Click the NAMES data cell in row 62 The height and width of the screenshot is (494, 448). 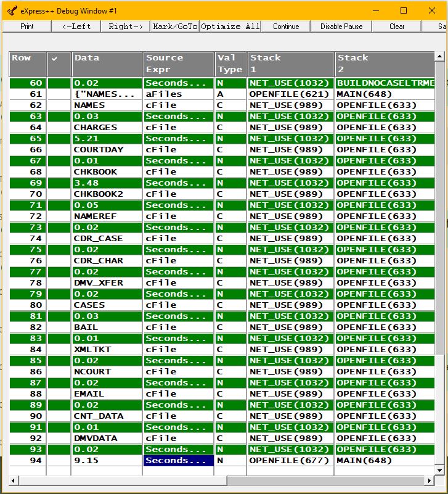[107, 105]
